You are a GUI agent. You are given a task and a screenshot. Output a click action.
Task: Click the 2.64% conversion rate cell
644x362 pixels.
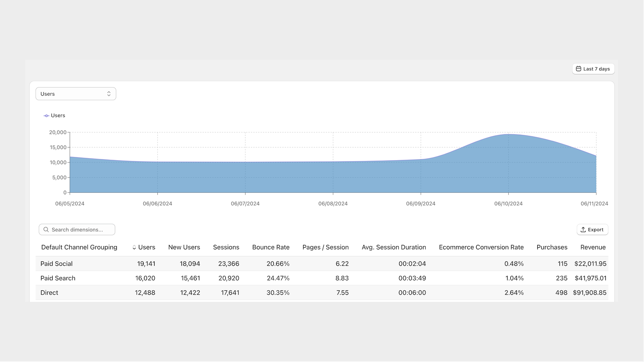(x=514, y=293)
